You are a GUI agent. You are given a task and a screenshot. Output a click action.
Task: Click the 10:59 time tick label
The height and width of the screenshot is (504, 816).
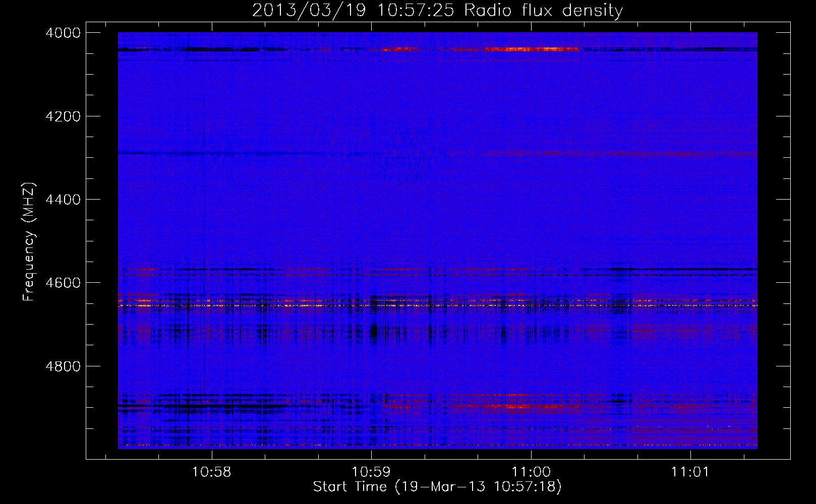(x=371, y=472)
